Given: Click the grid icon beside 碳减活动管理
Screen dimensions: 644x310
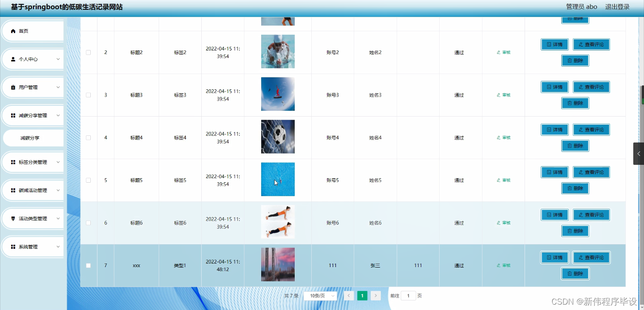Looking at the screenshot, I should tap(13, 191).
